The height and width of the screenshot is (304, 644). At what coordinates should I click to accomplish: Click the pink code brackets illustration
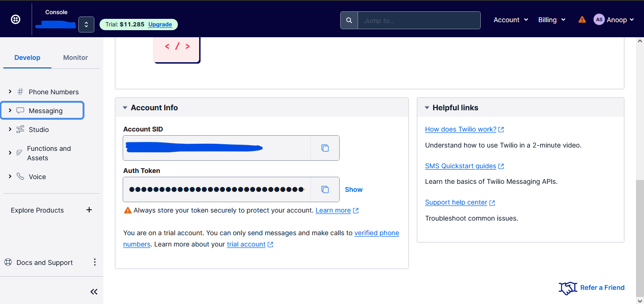(177, 49)
